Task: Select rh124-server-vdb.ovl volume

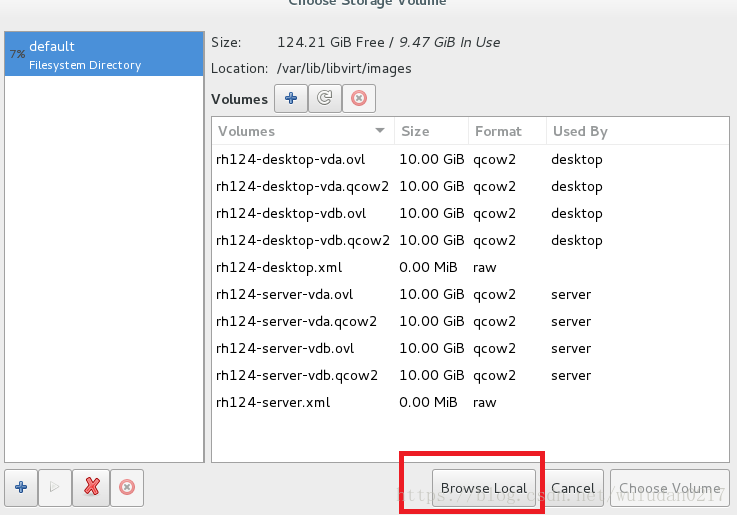Action: 470,348
